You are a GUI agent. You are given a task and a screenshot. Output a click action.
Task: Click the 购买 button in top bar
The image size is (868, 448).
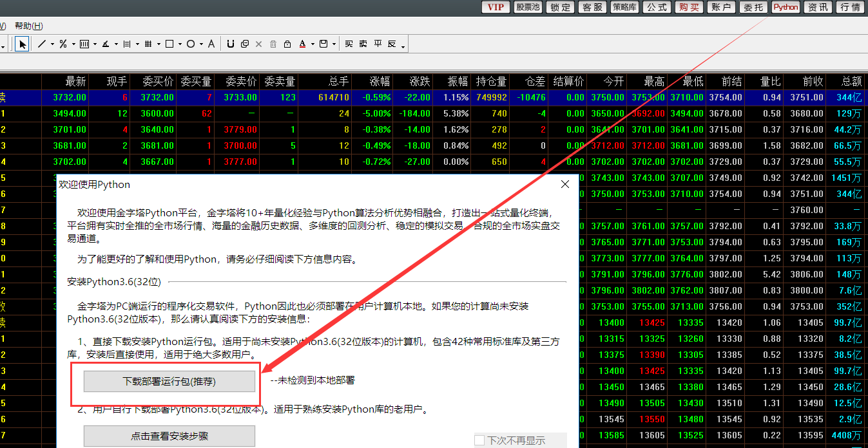click(x=689, y=7)
